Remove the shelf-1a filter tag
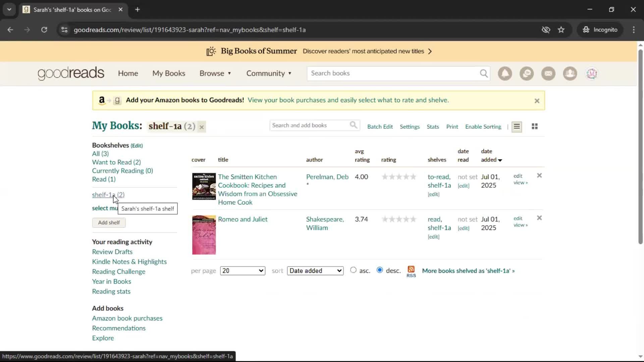644x362 pixels. [x=202, y=127]
